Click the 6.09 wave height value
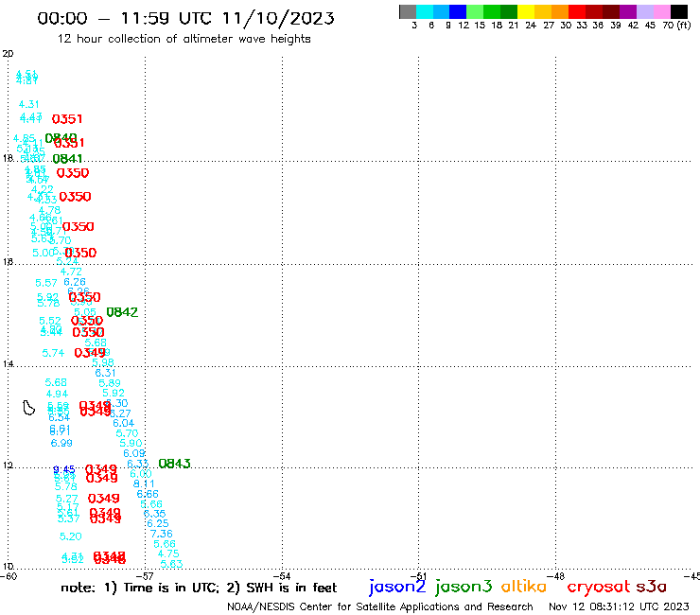The width and height of the screenshot is (700, 615). (134, 453)
